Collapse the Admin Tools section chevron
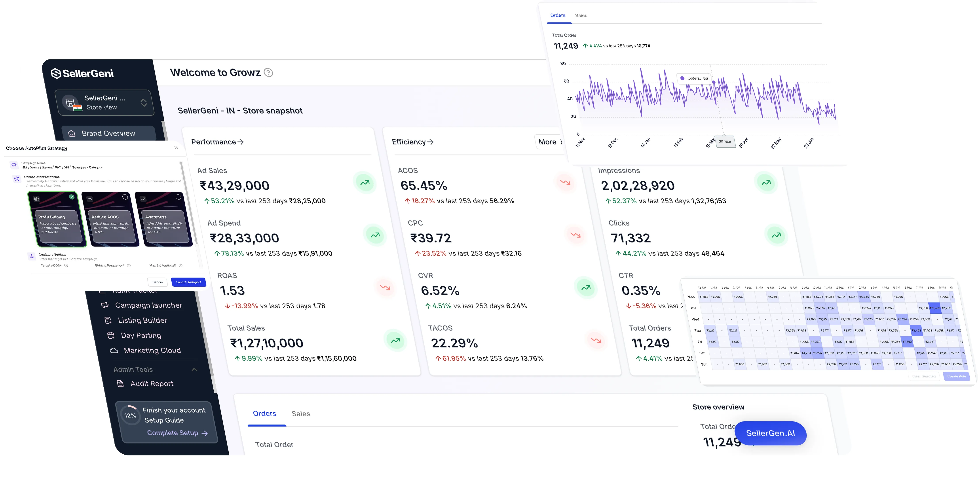This screenshot has height=482, width=980. point(194,369)
